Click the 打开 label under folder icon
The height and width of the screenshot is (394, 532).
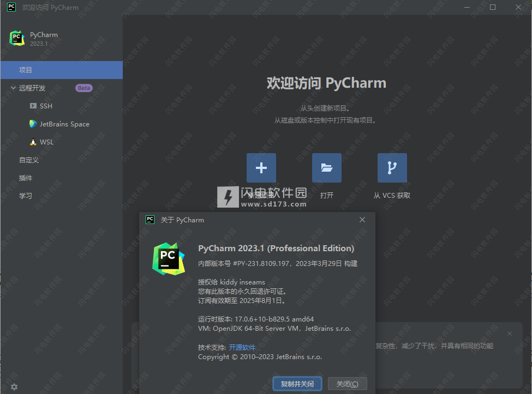[327, 196]
